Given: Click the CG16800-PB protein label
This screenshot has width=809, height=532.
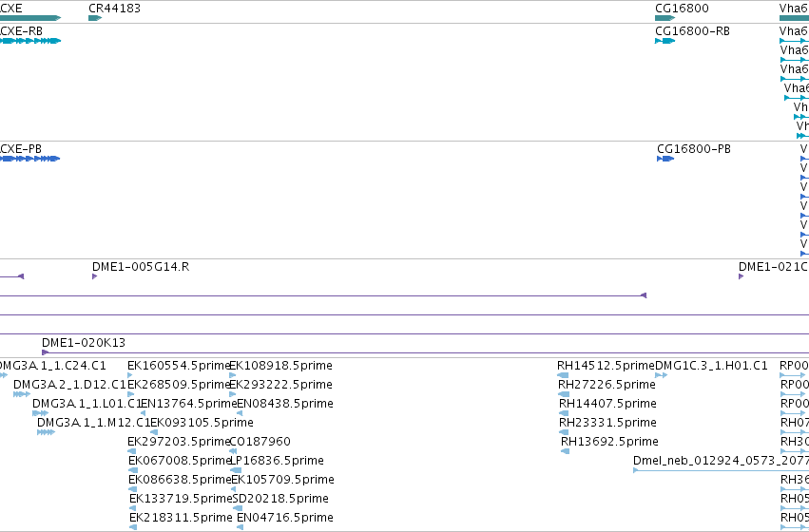Looking at the screenshot, I should click(x=694, y=149).
